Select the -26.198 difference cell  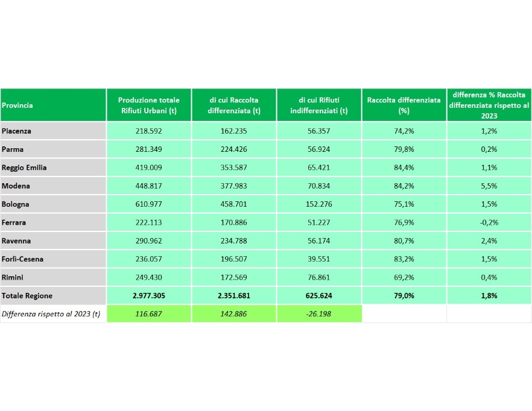(318, 314)
